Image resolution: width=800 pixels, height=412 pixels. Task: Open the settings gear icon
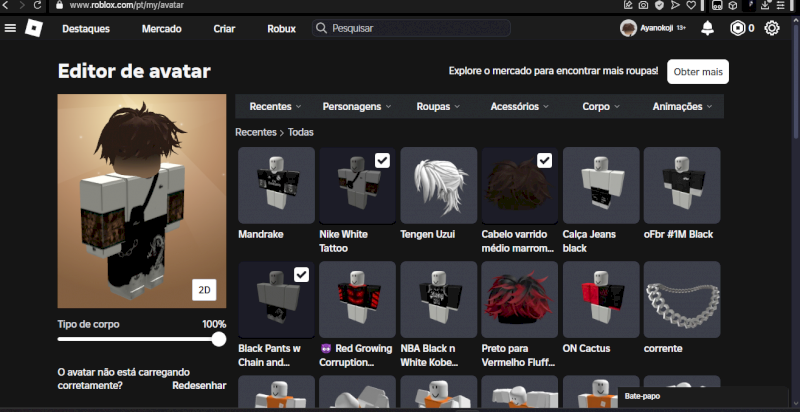click(x=772, y=28)
